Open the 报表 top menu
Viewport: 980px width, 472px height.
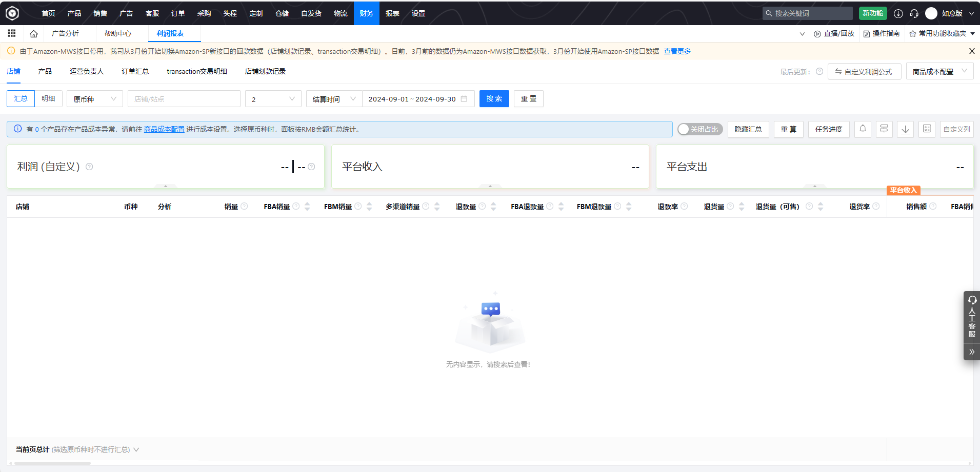392,13
